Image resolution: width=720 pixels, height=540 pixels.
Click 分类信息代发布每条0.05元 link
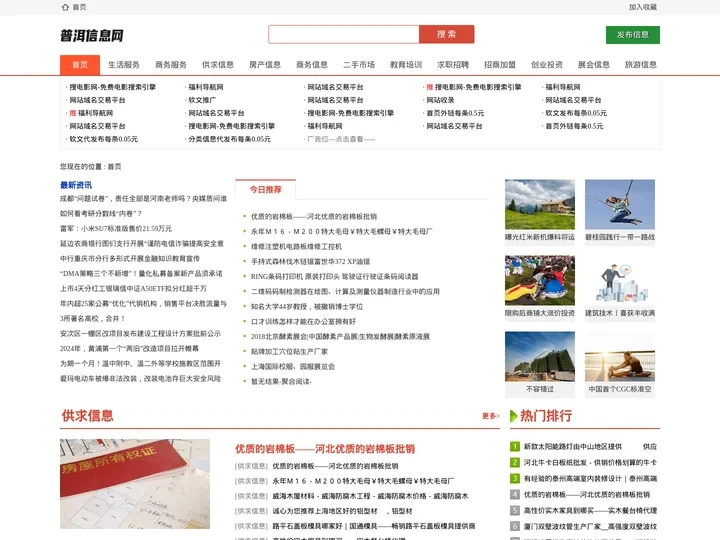[x=230, y=139]
